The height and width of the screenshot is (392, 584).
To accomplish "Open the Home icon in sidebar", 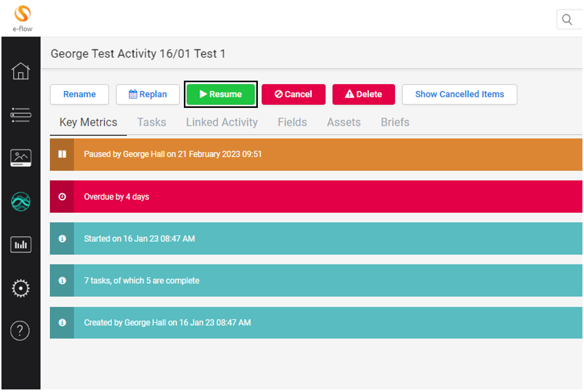I will pos(21,71).
